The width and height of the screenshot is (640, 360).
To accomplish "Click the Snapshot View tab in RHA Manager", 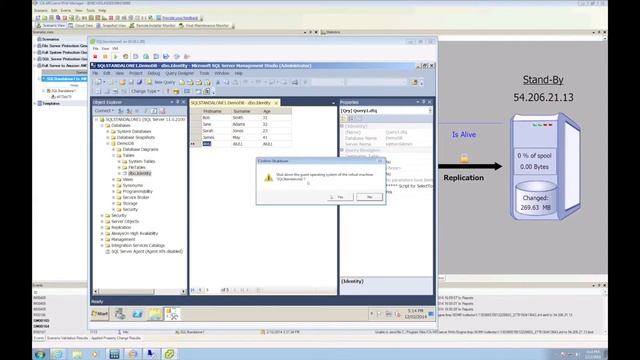I will pyautogui.click(x=111, y=26).
